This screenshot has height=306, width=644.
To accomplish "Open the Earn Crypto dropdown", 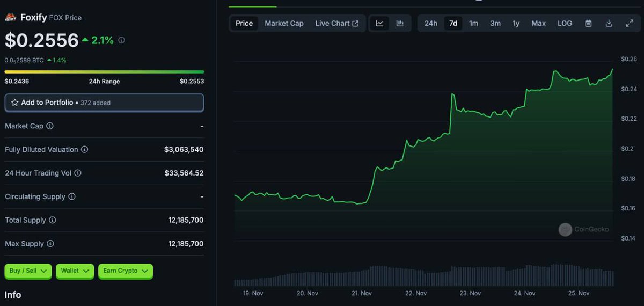I will coord(126,271).
